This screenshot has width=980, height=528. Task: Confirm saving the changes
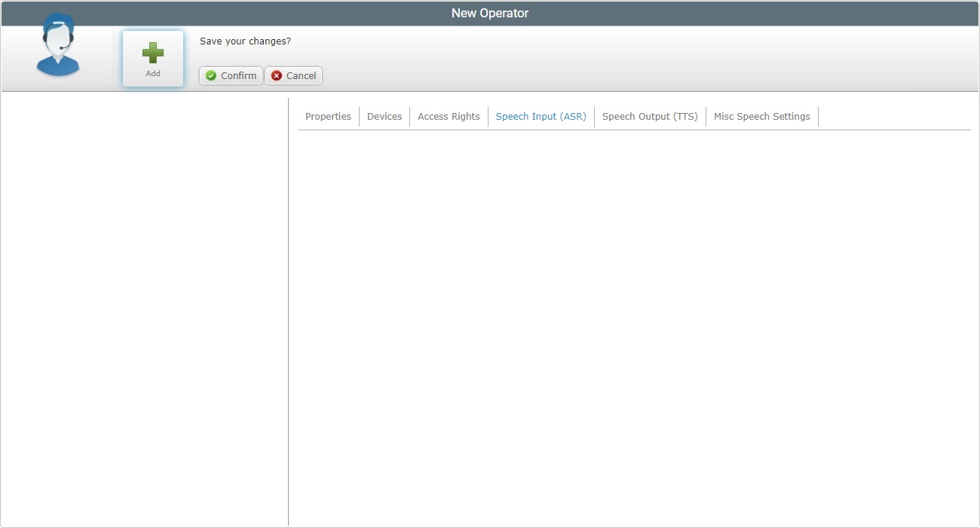(231, 76)
